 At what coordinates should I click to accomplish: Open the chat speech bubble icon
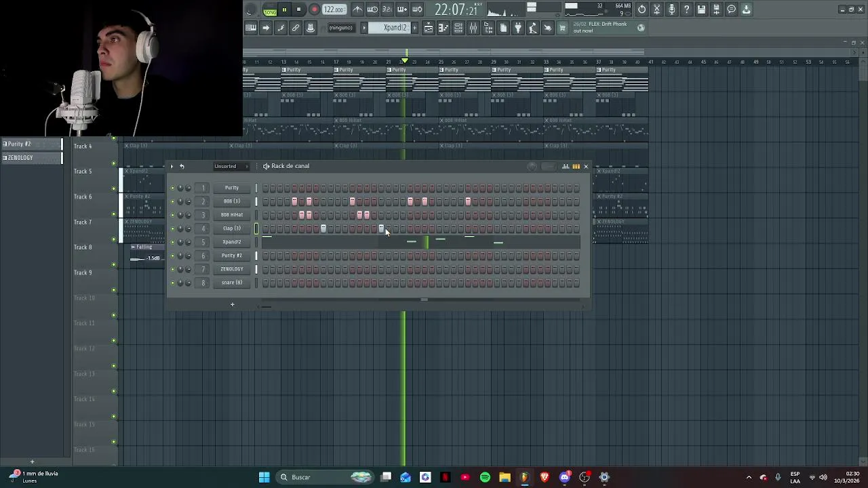(731, 9)
